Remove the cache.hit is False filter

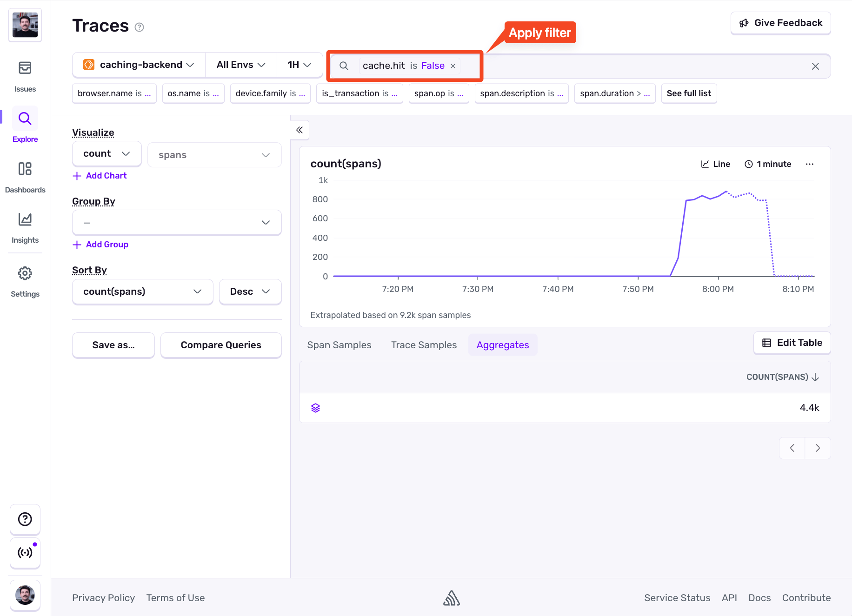[x=453, y=66]
